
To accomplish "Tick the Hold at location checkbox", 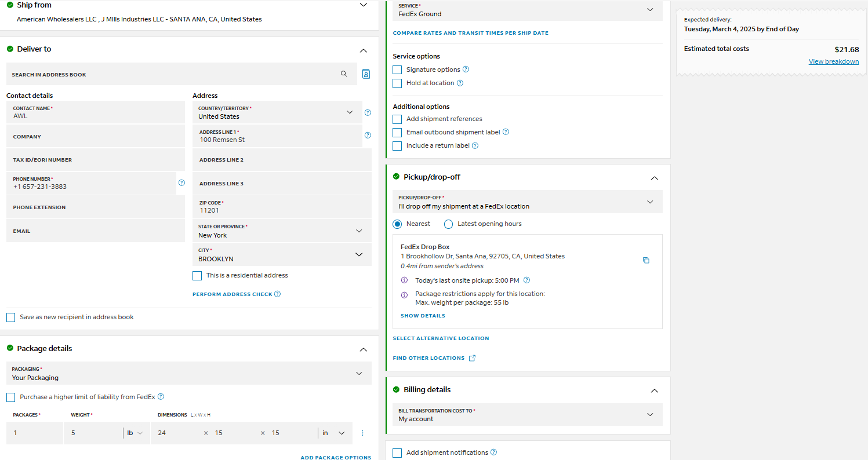I will coord(397,83).
